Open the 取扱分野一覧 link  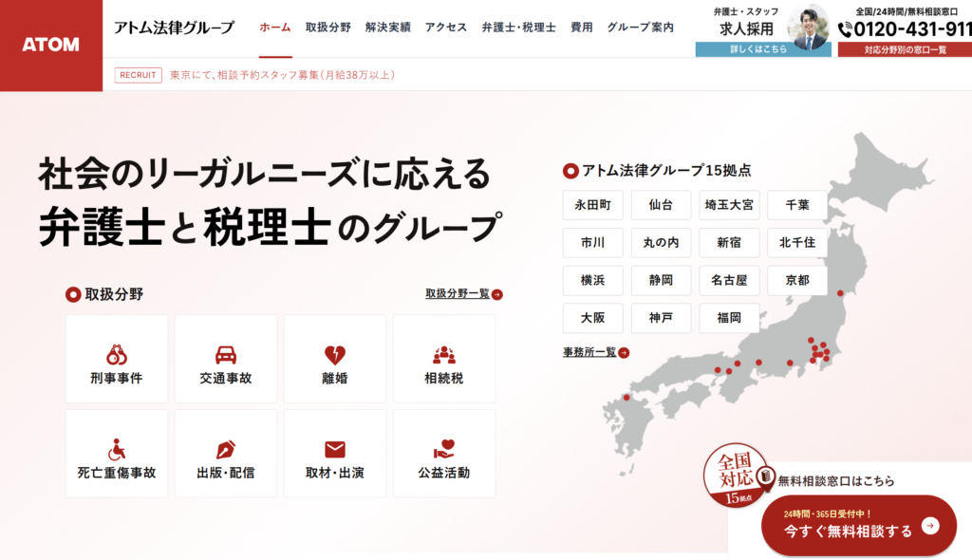point(463,294)
